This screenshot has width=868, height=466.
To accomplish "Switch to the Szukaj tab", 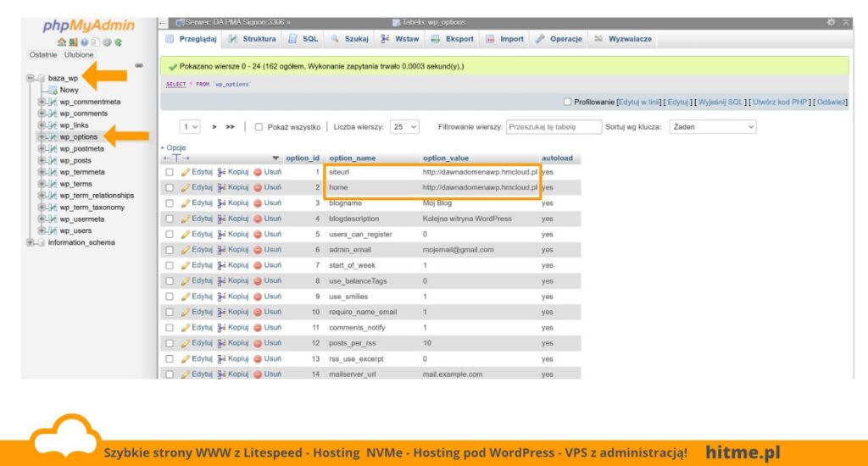I will coord(350,39).
